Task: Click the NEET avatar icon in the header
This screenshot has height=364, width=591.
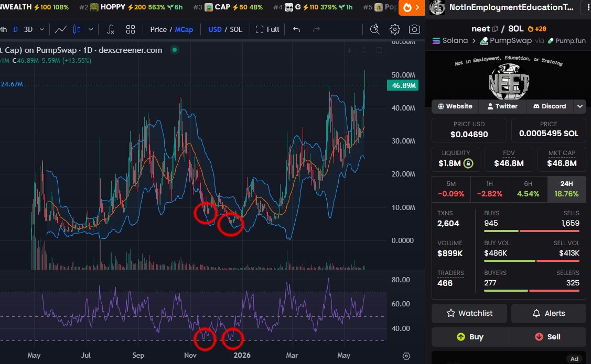Action: (x=437, y=7)
